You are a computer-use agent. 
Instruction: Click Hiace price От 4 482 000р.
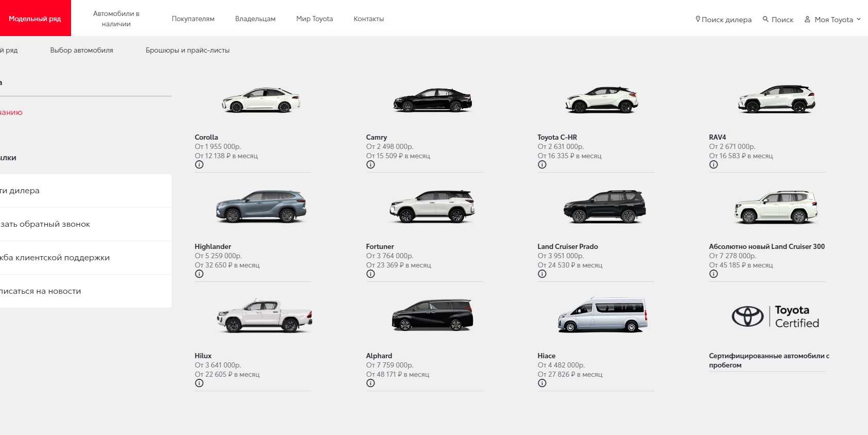pyautogui.click(x=561, y=365)
